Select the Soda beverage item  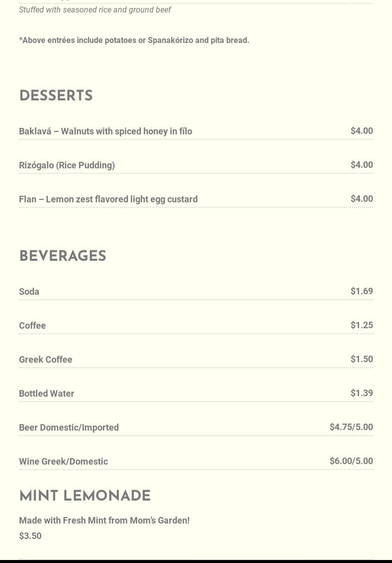(29, 291)
